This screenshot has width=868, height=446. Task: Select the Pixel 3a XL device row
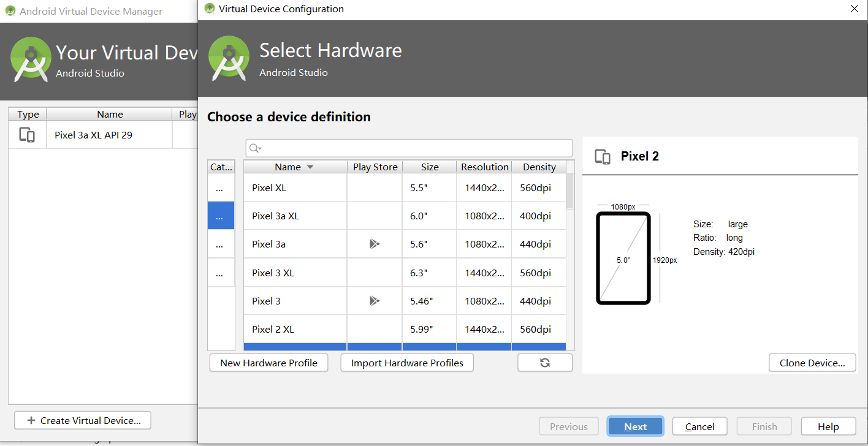pyautogui.click(x=405, y=216)
